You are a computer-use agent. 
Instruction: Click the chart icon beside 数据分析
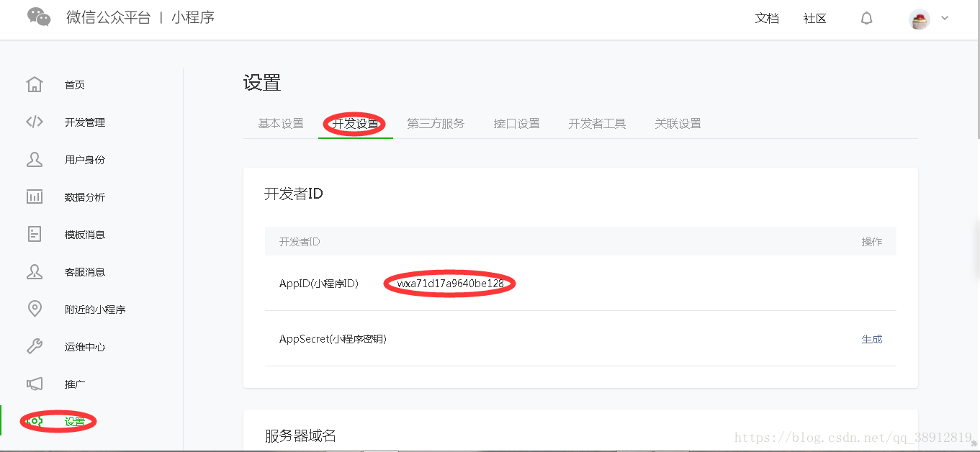35,196
